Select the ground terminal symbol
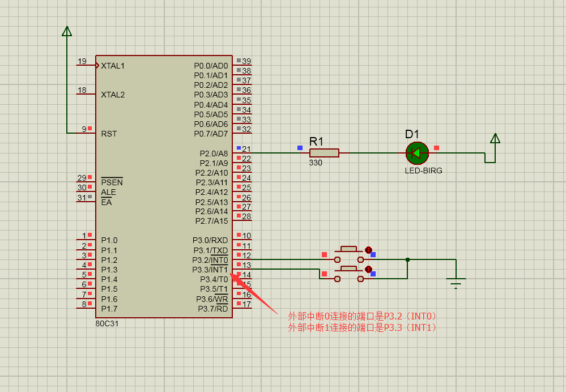The height and width of the screenshot is (392, 566). (456, 283)
